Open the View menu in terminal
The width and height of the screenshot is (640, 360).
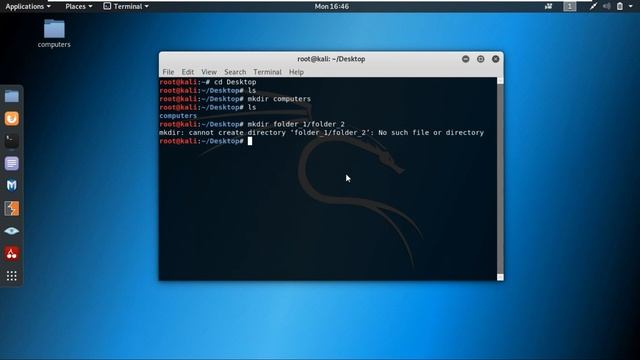point(209,72)
